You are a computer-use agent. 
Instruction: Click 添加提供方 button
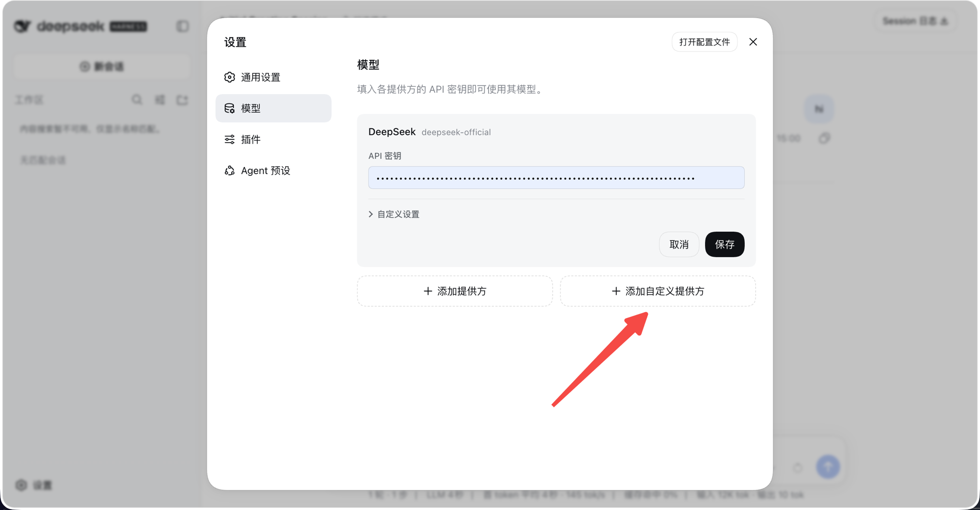[455, 291]
